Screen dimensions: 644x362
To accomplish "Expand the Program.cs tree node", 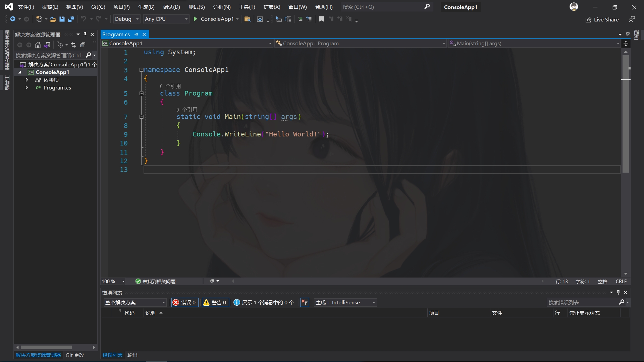I will (27, 88).
